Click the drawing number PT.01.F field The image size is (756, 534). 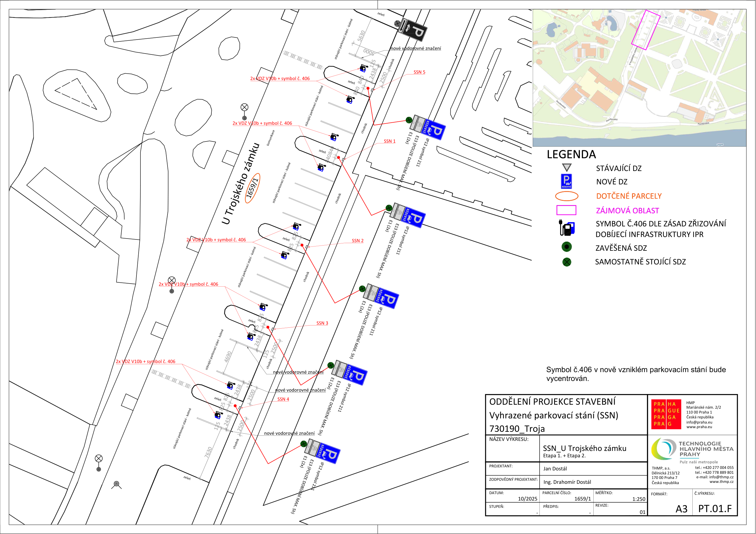click(715, 509)
